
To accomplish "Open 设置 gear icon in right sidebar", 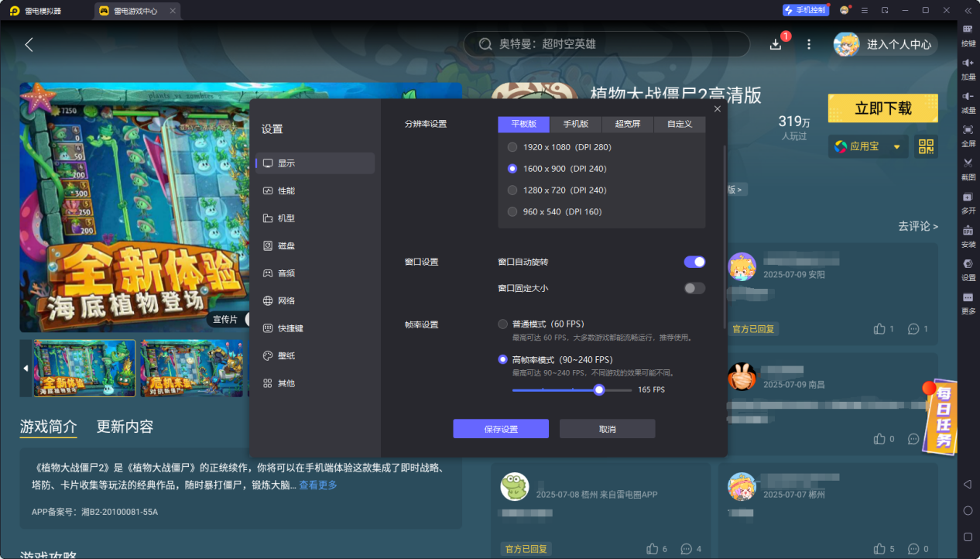I will tap(968, 263).
